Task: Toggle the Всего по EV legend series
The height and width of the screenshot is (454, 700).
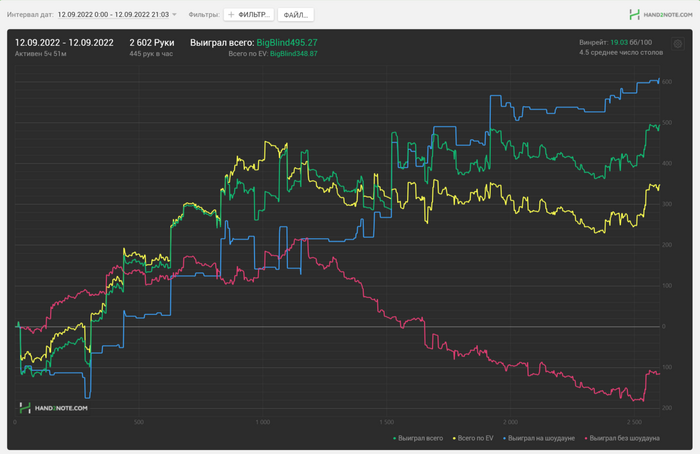Action: 473,438
